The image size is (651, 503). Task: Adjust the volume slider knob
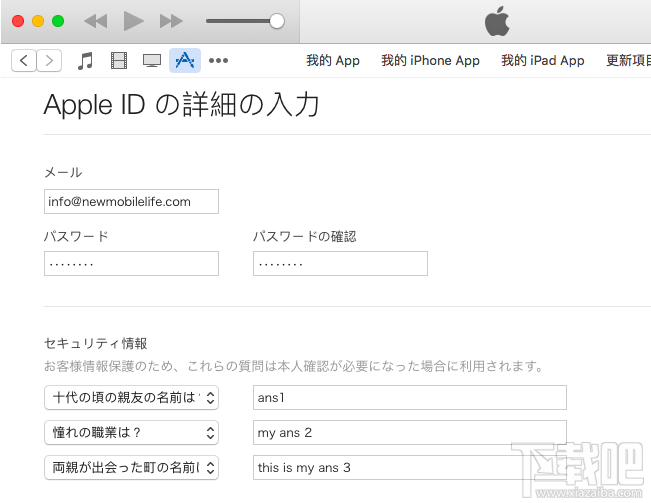tap(277, 21)
